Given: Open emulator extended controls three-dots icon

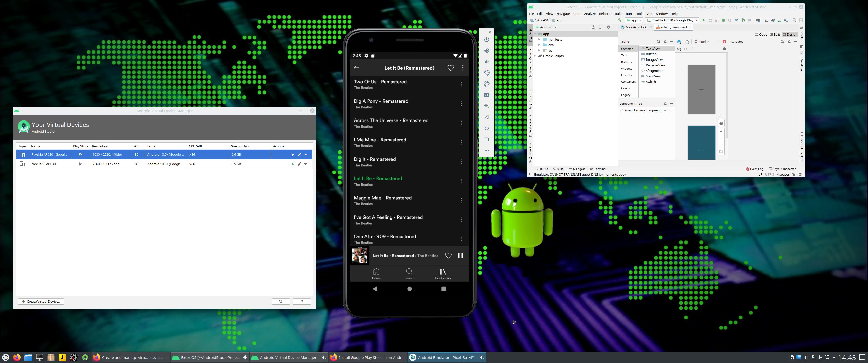Looking at the screenshot, I should click(x=486, y=150).
